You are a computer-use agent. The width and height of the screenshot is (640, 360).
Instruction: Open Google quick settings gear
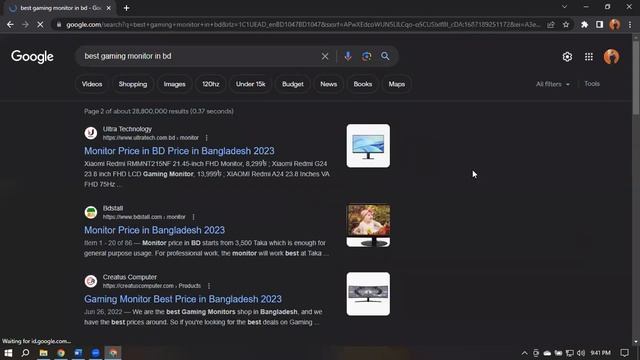click(567, 57)
